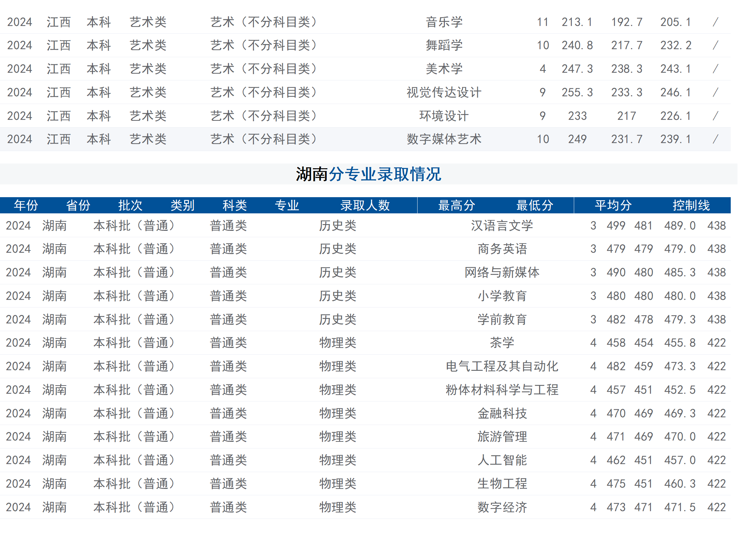The height and width of the screenshot is (534, 756).
Task: Click the 批次 column header
Action: coord(131,205)
